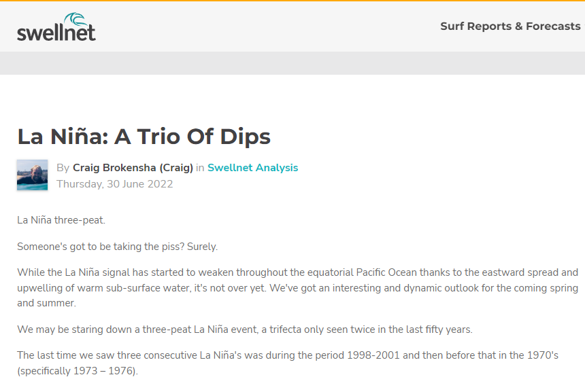585x392 pixels.
Task: Open author Craig Brokensha (Craig) profile
Action: (133, 168)
